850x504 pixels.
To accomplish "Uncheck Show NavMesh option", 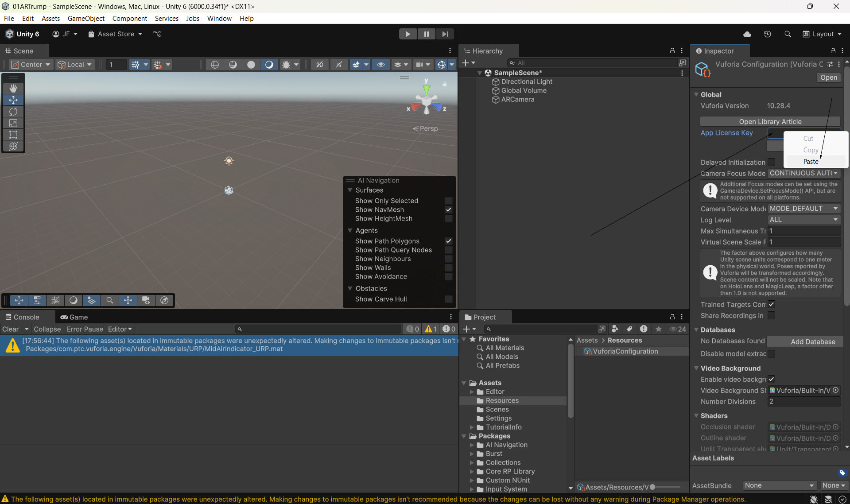I will tap(448, 209).
